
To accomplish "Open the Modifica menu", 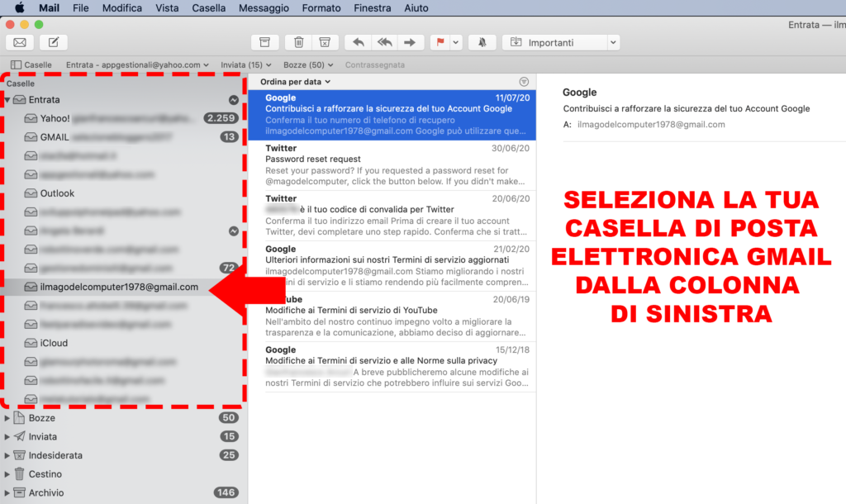I will click(122, 8).
